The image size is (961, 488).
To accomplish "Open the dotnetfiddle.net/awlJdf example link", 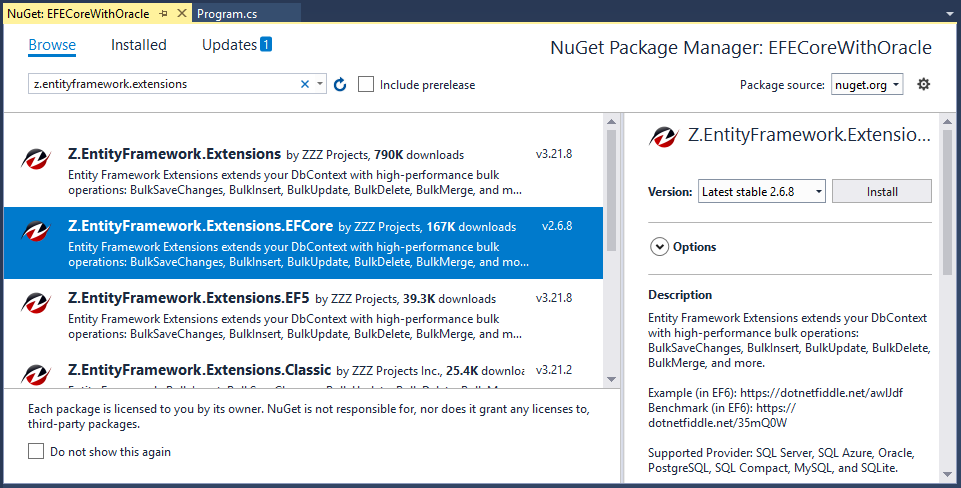I will (821, 392).
